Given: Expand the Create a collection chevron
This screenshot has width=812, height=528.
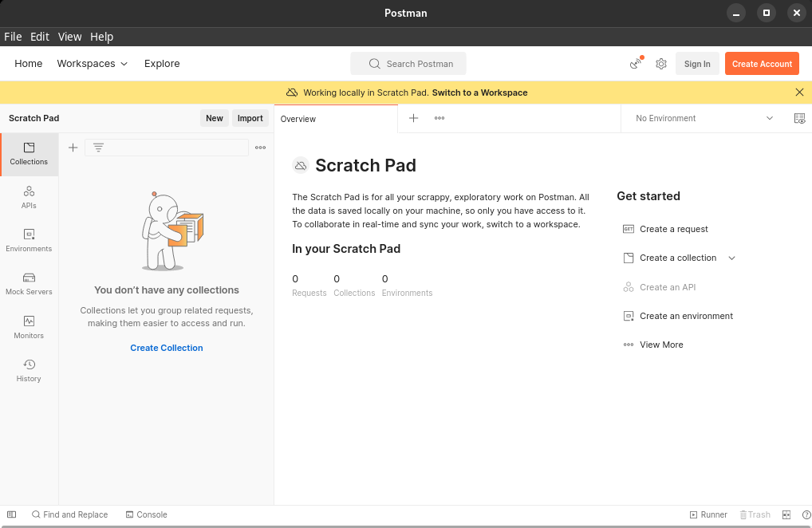Looking at the screenshot, I should click(731, 258).
